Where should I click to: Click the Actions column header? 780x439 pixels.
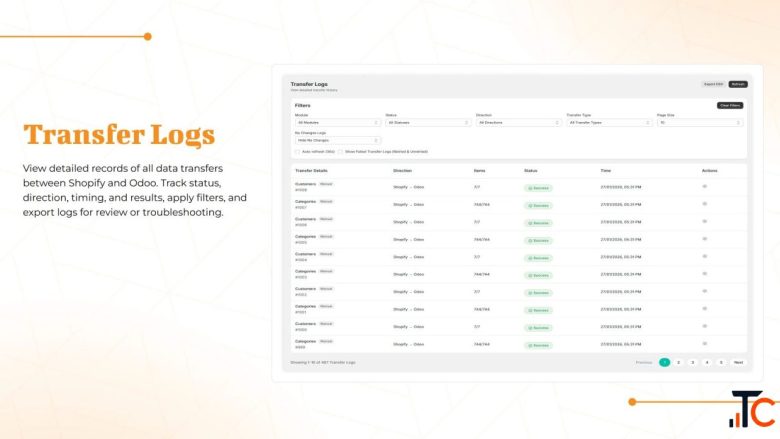click(x=709, y=171)
